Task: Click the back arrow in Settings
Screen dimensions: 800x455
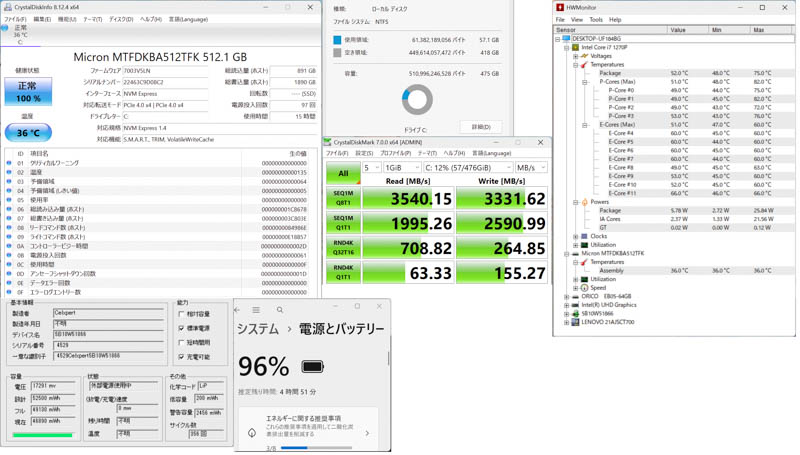Action: tap(237, 310)
